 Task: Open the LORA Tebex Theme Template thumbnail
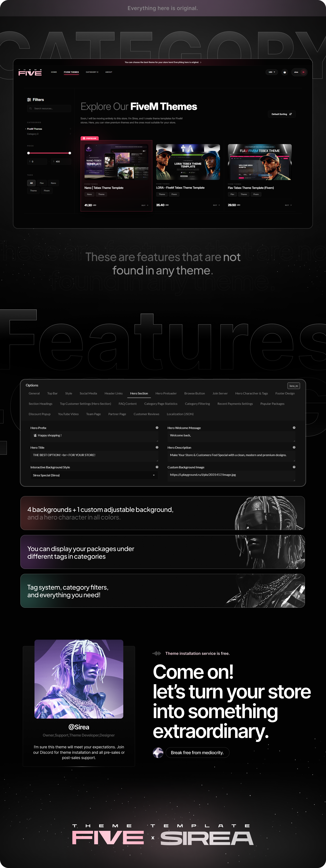[188, 162]
